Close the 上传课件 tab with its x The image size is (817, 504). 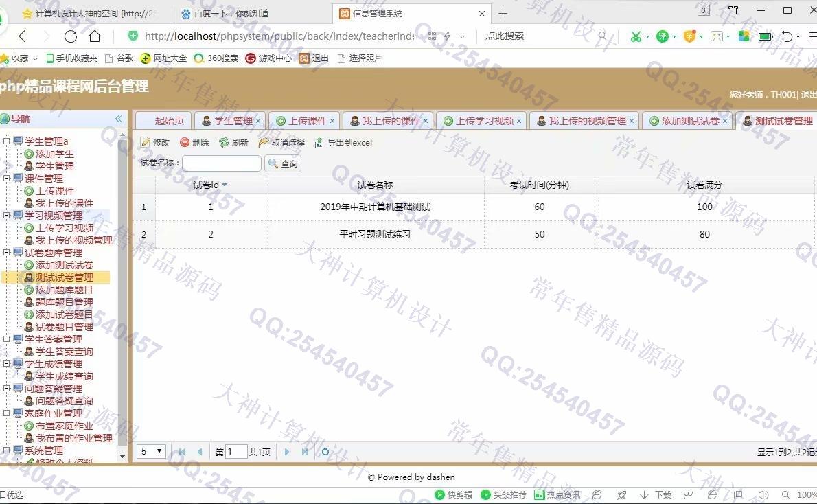(332, 121)
